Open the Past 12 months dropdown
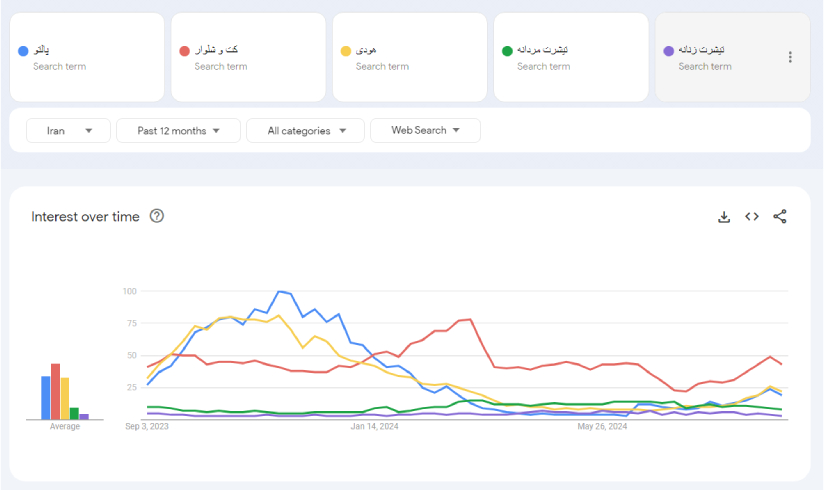824x490 pixels. [x=178, y=130]
